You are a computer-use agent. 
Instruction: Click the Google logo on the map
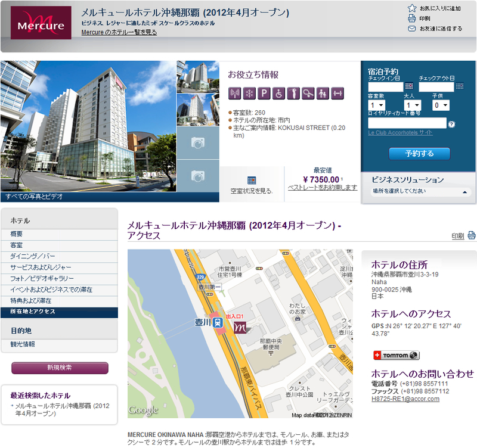(143, 410)
